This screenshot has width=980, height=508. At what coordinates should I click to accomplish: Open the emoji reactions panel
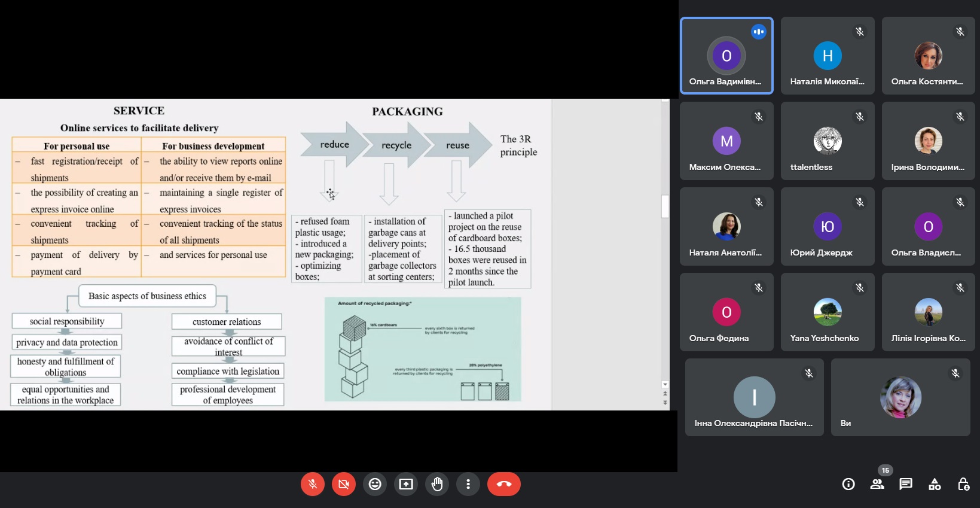pyautogui.click(x=375, y=484)
